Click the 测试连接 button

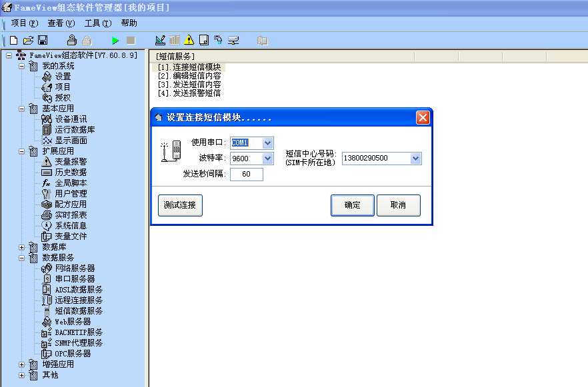(x=180, y=205)
